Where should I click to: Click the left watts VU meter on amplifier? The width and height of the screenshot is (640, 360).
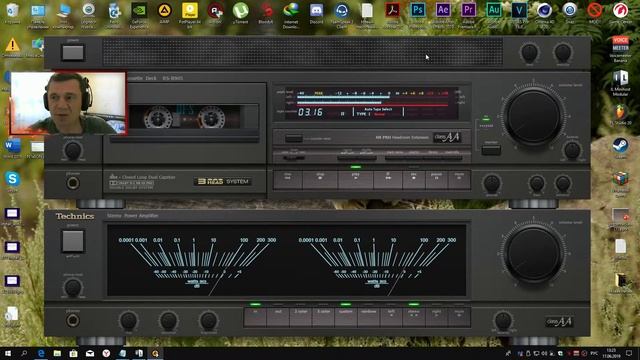[197, 260]
